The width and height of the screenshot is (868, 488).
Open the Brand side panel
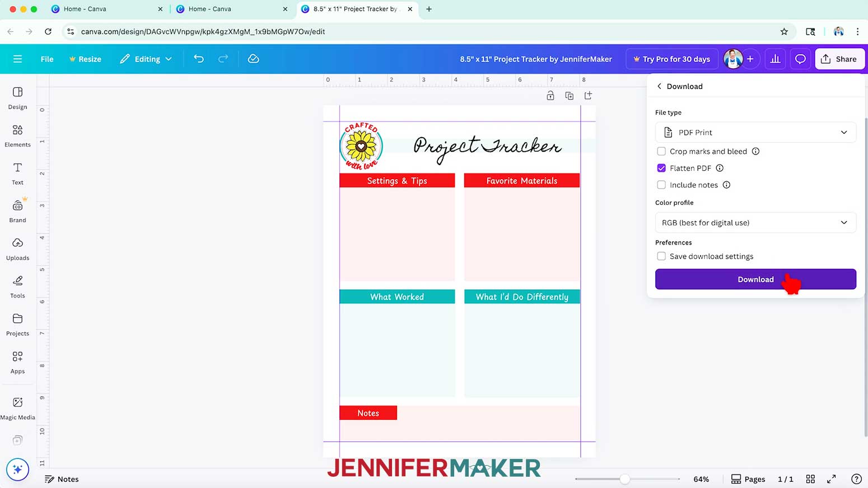click(17, 212)
